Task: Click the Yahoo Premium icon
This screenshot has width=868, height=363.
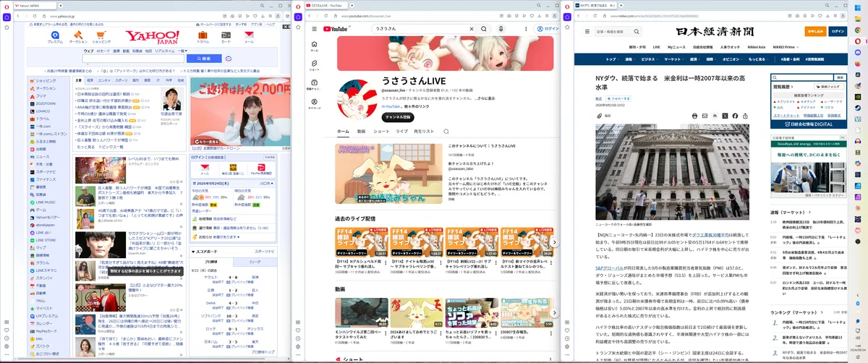Action: click(55, 36)
